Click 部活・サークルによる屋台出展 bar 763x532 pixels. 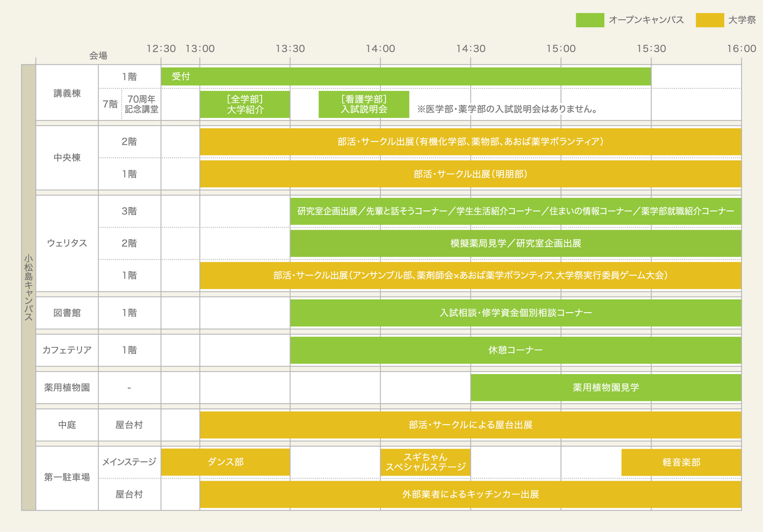(471, 425)
